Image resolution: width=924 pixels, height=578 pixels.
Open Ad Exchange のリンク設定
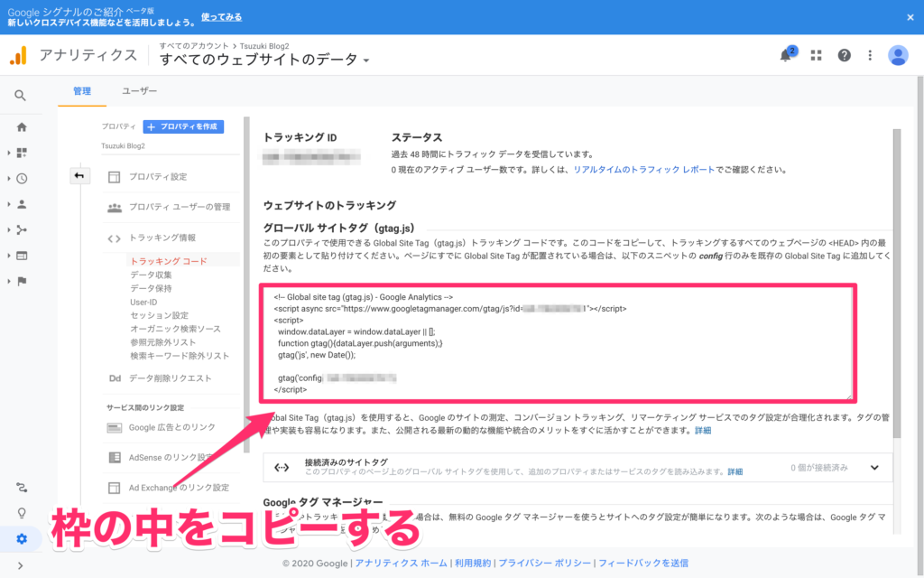pos(180,488)
